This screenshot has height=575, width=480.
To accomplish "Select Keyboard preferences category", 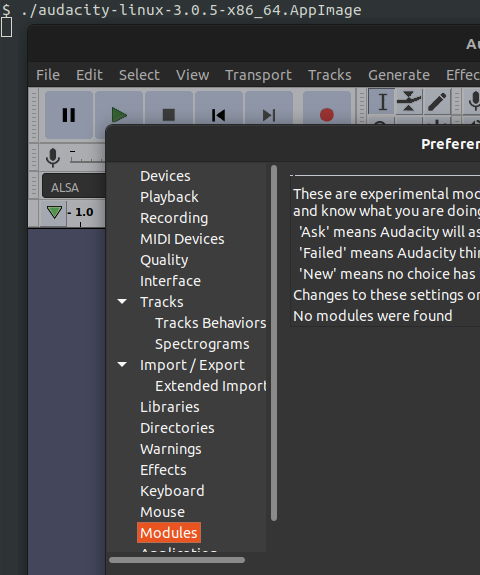I will pyautogui.click(x=172, y=491).
